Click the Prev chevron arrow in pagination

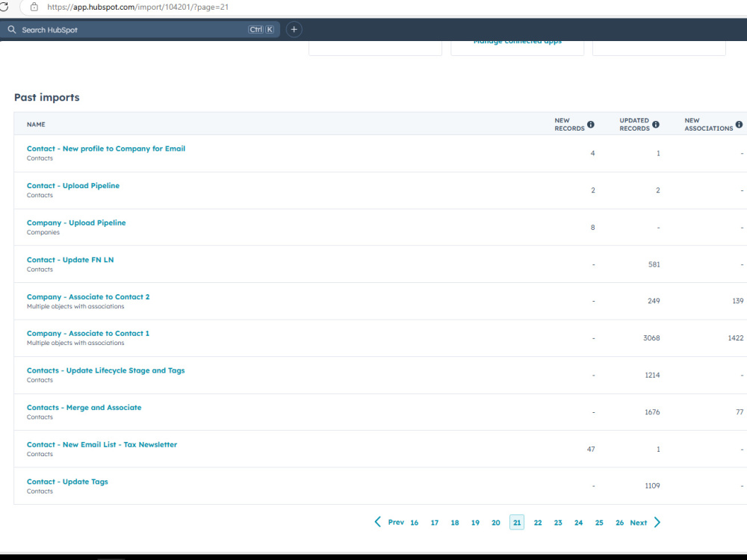378,522
